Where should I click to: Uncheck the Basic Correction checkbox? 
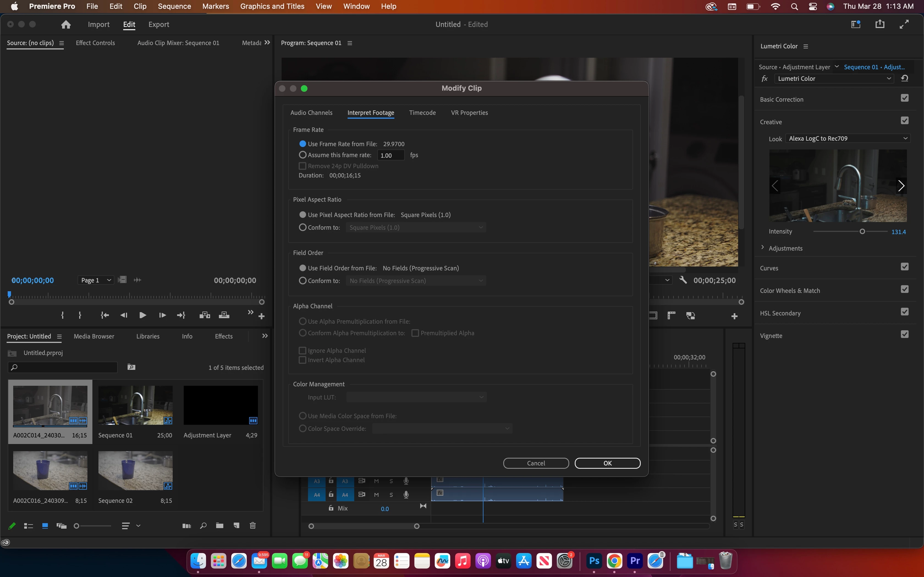point(904,98)
